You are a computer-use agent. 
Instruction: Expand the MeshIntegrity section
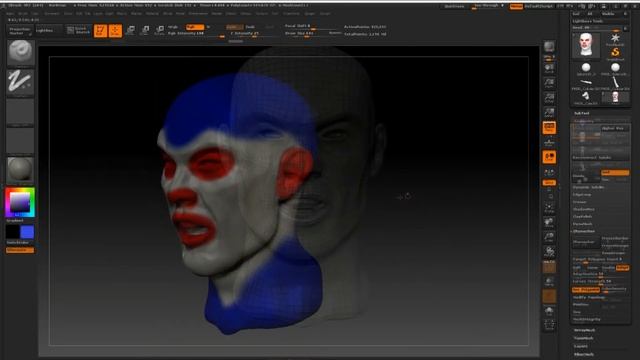point(587,319)
